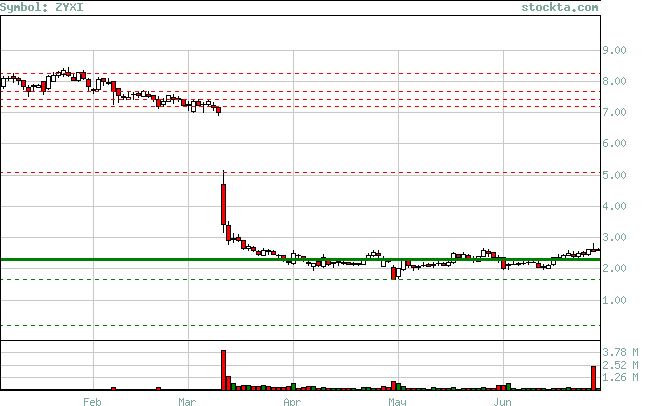Click the tallest red volume bar in March
Screen dimensions: 655x406
[223, 370]
